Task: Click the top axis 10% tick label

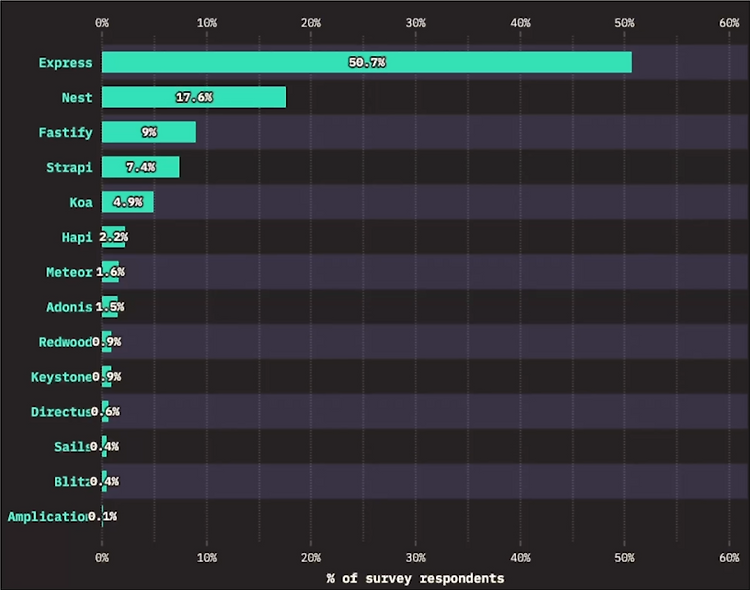Action: [x=207, y=22]
